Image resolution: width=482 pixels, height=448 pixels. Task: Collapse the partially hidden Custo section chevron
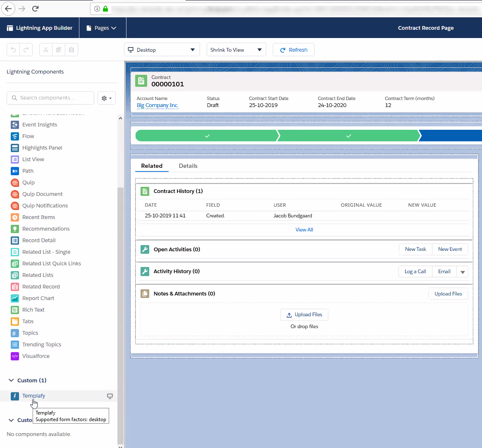[11, 420]
